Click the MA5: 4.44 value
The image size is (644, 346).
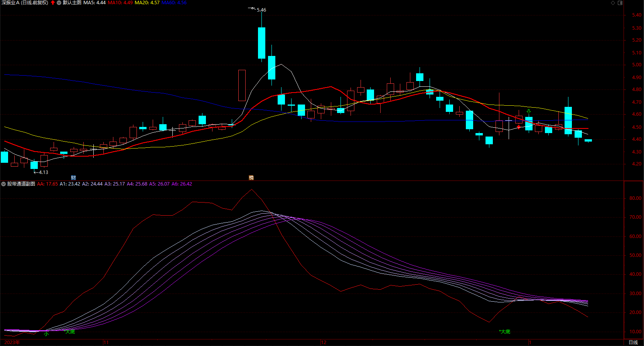coord(94,3)
